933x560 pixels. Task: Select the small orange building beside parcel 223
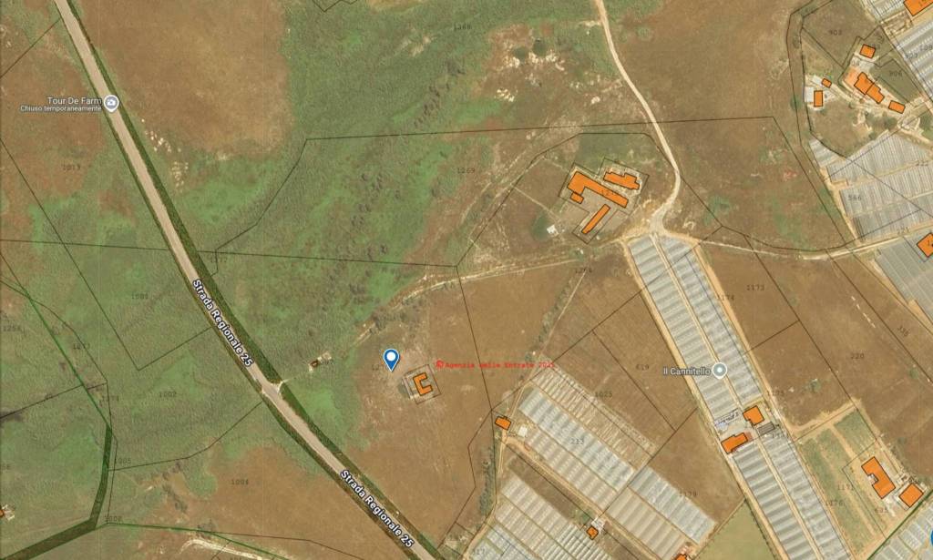pyautogui.click(x=503, y=423)
